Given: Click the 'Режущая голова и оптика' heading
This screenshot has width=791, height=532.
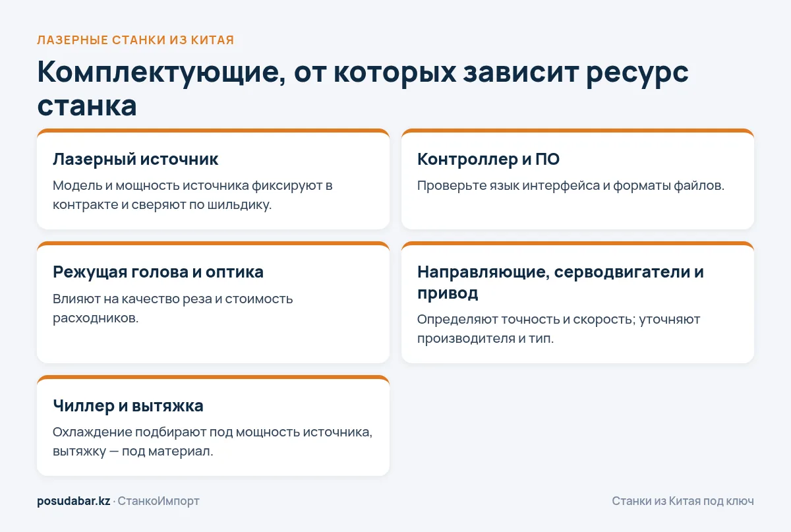Looking at the screenshot, I should coord(158,272).
